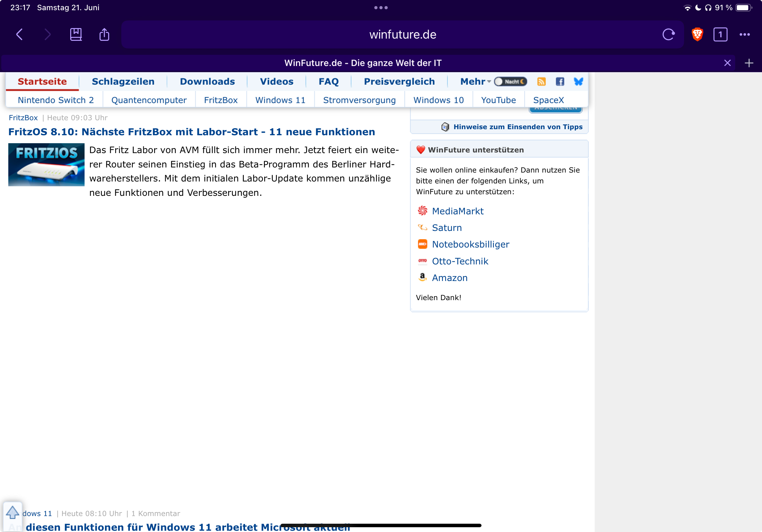
Task: Expand the Mehr dropdown menu
Action: point(475,82)
